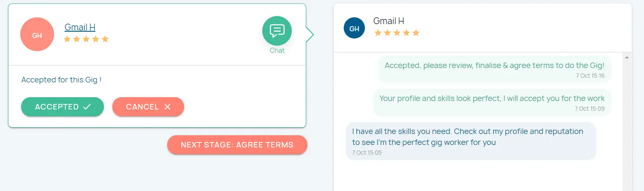This screenshot has height=191, width=644.
Task: Click the checkmark icon on the ACCEPTED button
Action: pyautogui.click(x=87, y=107)
